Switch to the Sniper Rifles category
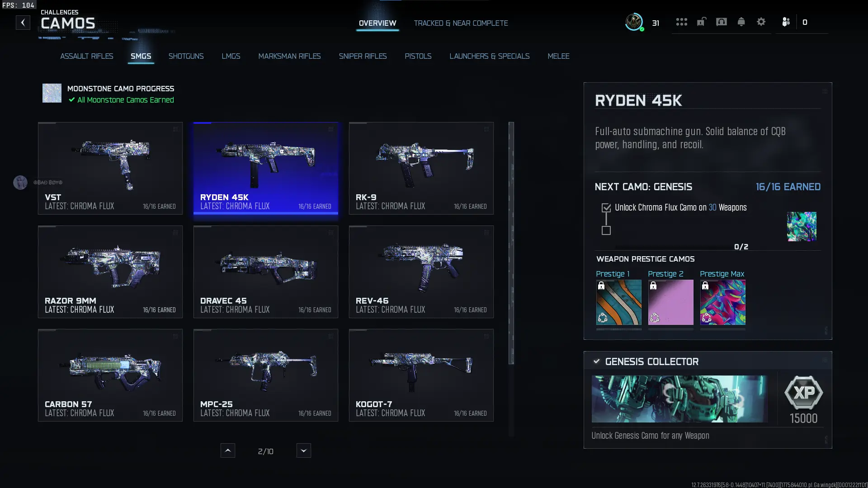The image size is (868, 488). pos(363,56)
